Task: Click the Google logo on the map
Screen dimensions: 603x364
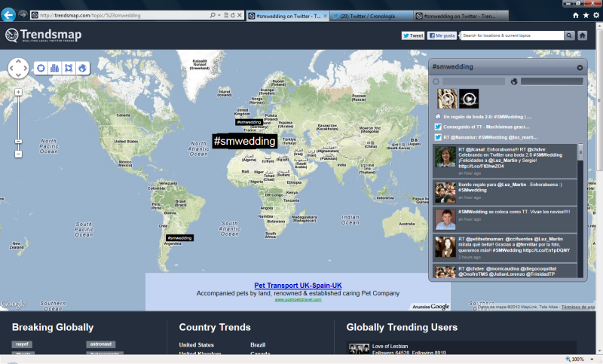Action: pos(14,304)
